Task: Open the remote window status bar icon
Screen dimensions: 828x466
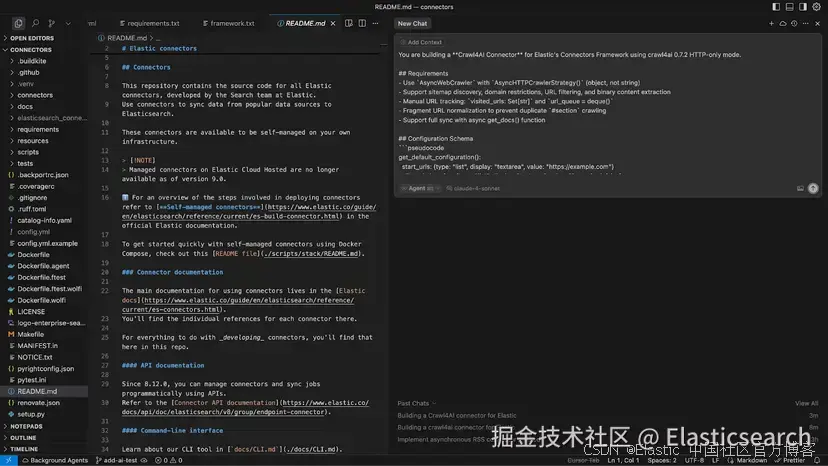Action: click(8, 460)
